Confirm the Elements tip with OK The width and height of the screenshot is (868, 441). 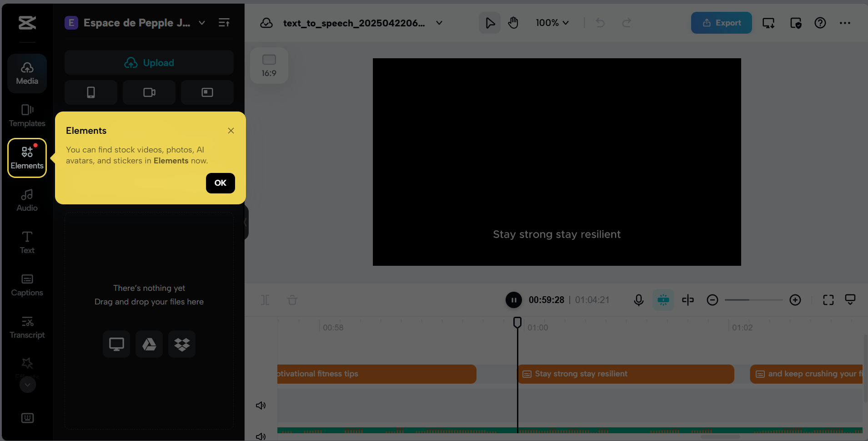pos(221,183)
